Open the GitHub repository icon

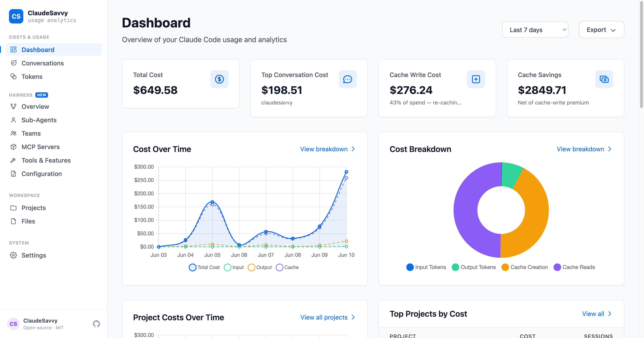point(96,324)
